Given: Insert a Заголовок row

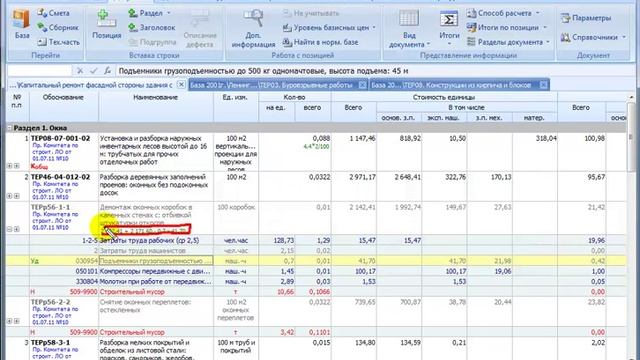Looking at the screenshot, I should pos(151,27).
